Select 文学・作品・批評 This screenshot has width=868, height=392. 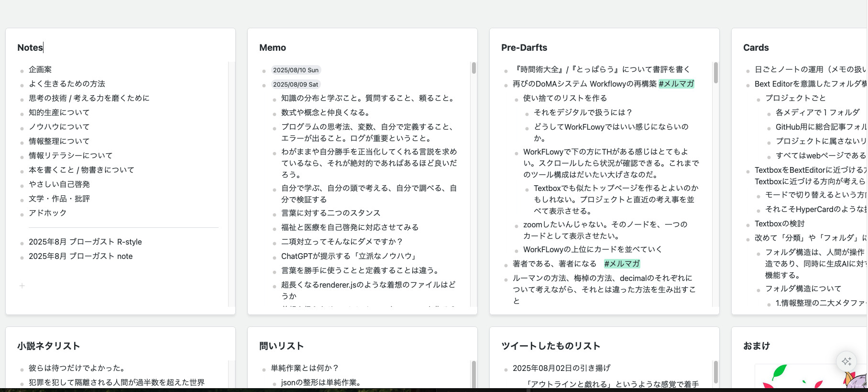pos(59,199)
